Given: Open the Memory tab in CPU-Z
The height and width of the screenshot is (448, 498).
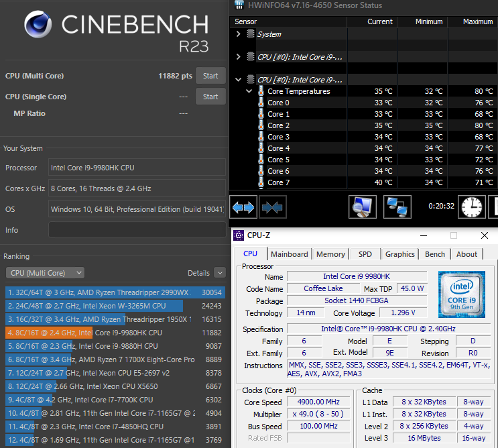Looking at the screenshot, I should [x=330, y=254].
